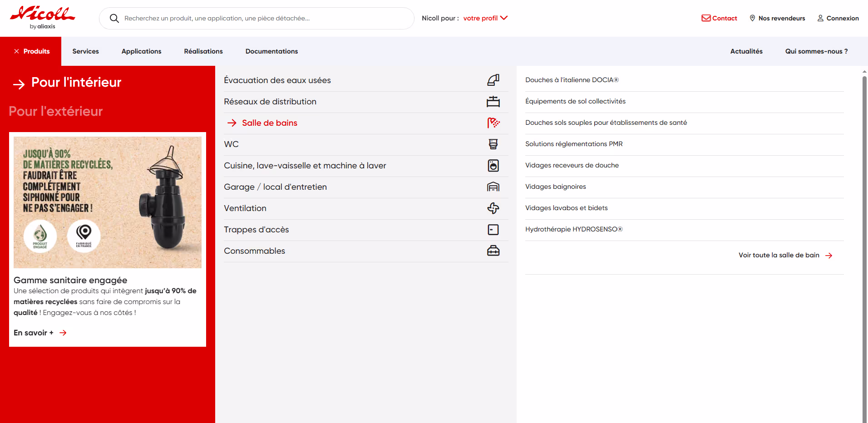This screenshot has height=423, width=868.
Task: Click the Contact envelope icon
Action: click(706, 18)
